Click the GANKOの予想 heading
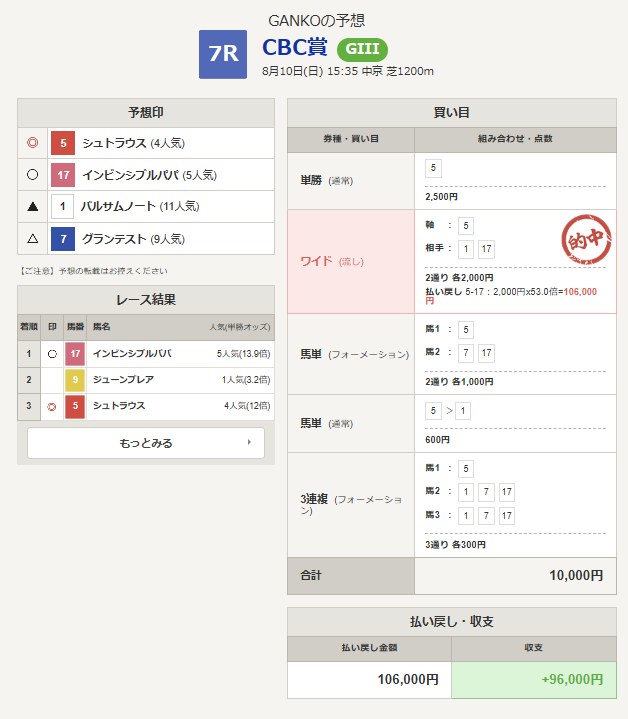Screen dimensions: 628x719 tap(316, 21)
